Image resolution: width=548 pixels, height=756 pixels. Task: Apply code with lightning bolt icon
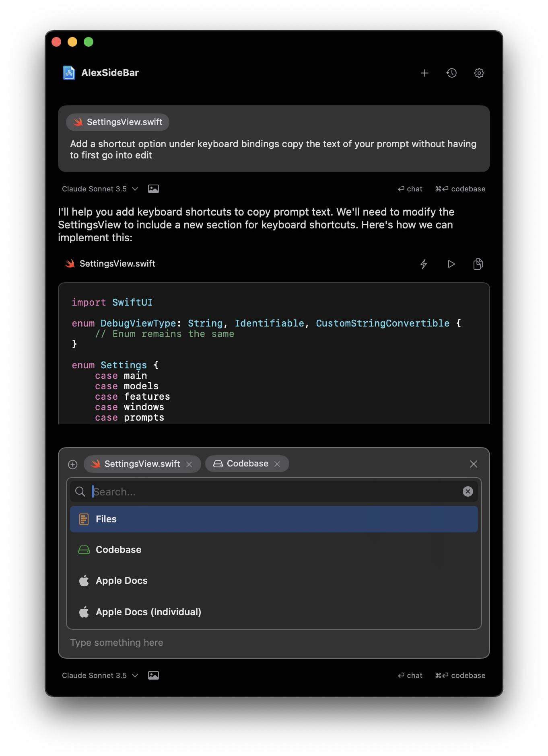click(x=424, y=264)
